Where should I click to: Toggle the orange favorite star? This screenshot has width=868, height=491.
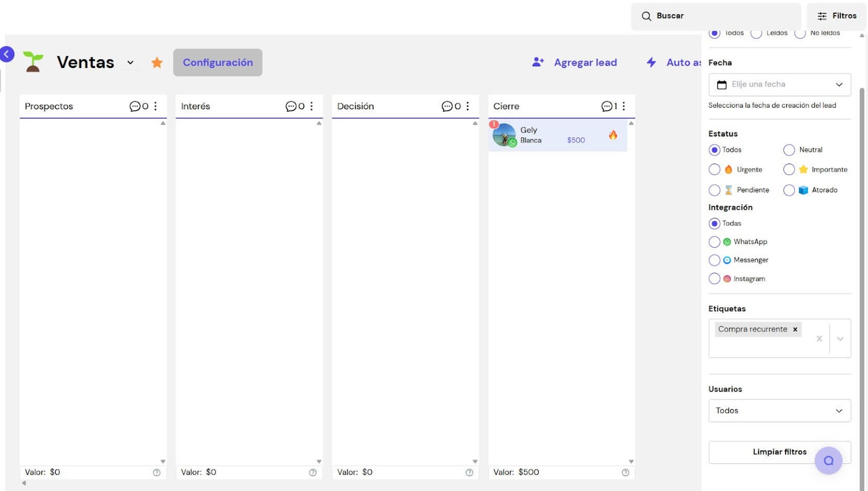point(157,62)
